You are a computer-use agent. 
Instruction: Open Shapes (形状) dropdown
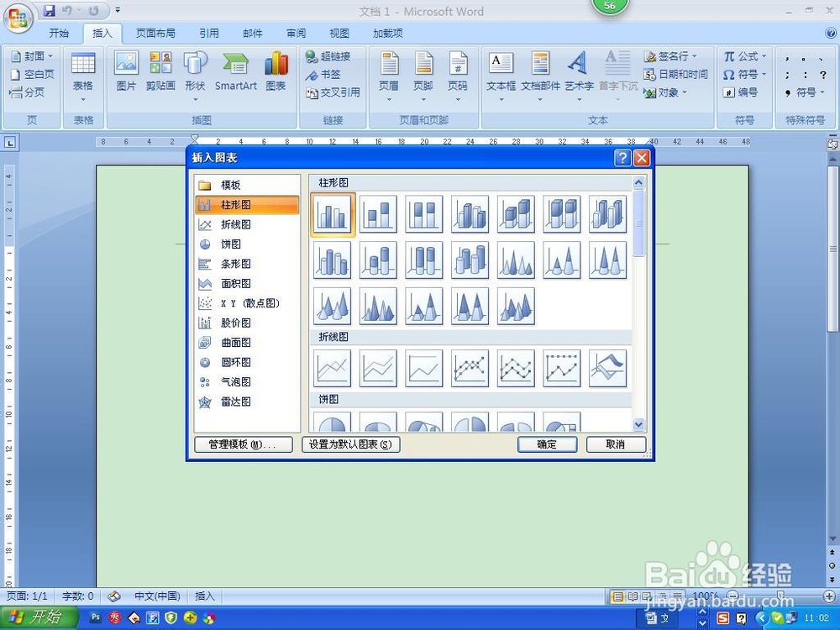pyautogui.click(x=195, y=76)
